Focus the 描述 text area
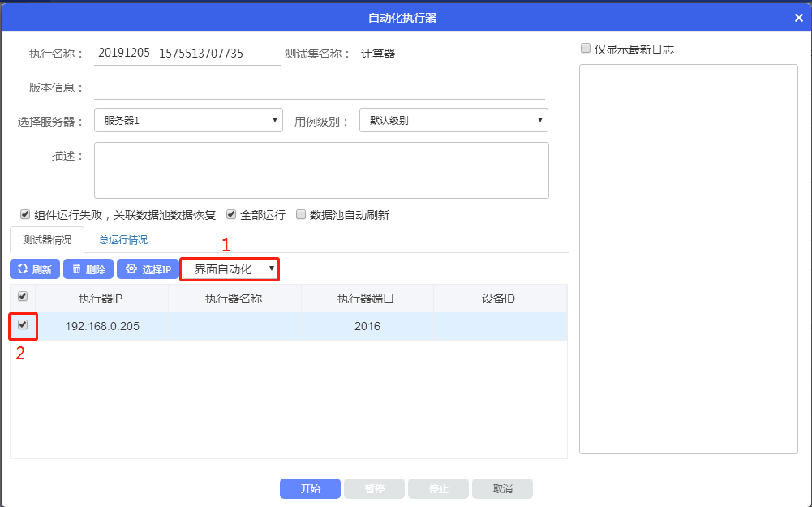Screen dimensions: 812x507 tap(321, 170)
